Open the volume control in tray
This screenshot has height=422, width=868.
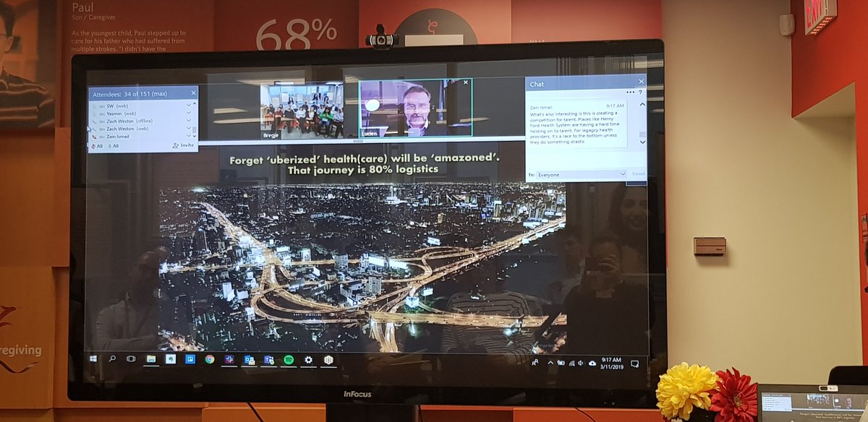pos(582,363)
